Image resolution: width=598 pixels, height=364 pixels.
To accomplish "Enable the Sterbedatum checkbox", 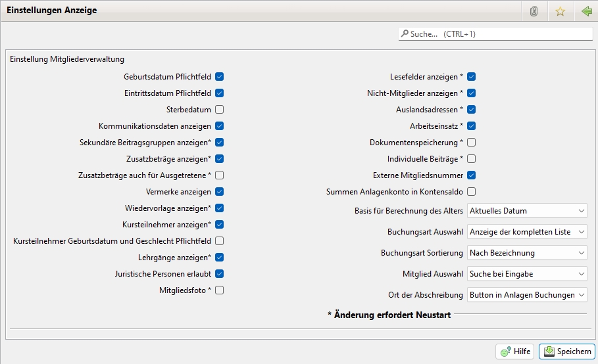I will pyautogui.click(x=220, y=110).
